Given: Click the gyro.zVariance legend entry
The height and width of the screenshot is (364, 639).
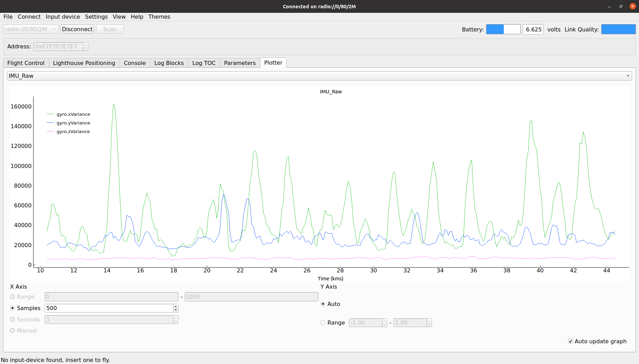Looking at the screenshot, I should [73, 131].
